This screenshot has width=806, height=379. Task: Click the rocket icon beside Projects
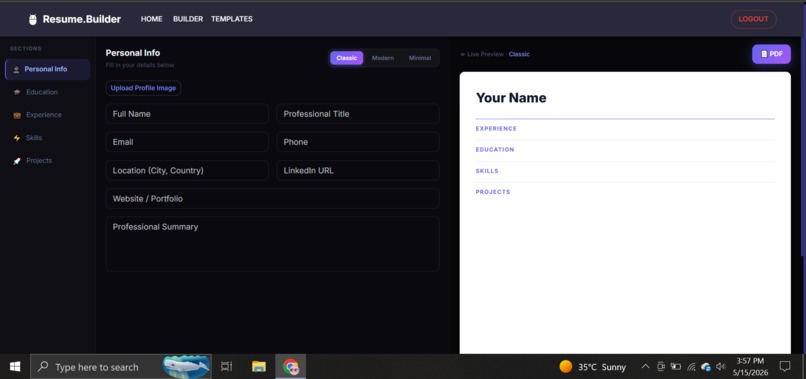(17, 161)
